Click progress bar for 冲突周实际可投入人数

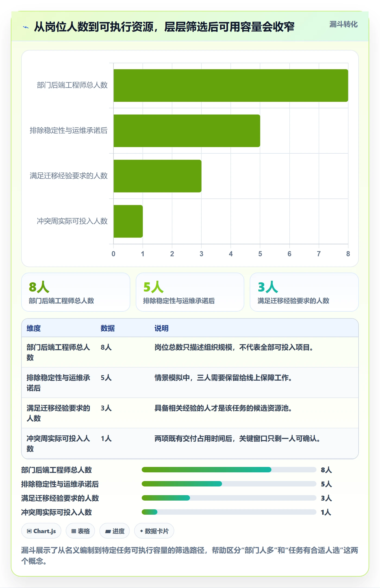click(x=229, y=512)
